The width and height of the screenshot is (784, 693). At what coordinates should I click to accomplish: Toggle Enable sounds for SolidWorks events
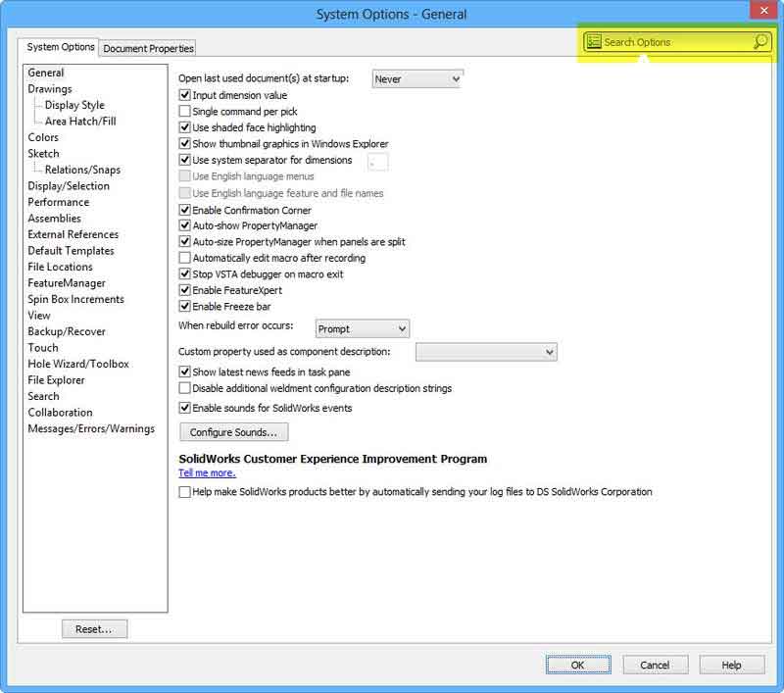[x=184, y=408]
